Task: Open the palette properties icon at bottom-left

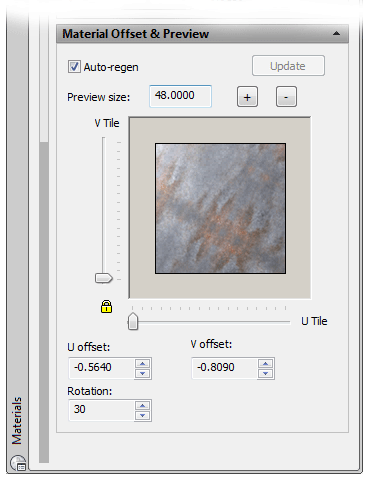Action: 18,463
